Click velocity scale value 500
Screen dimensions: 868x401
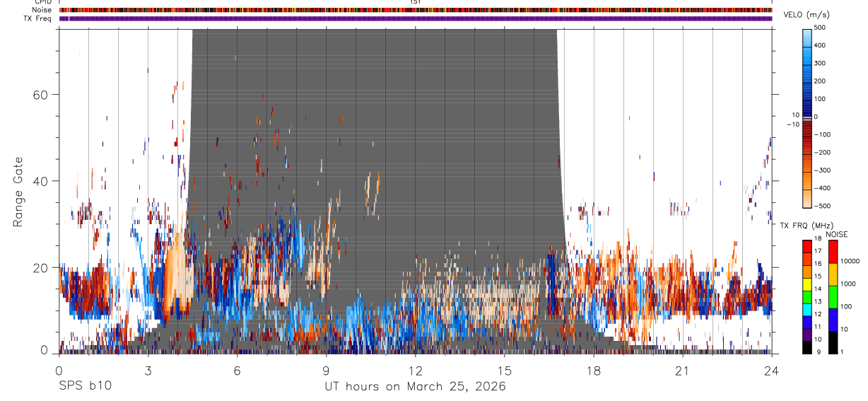[x=821, y=28]
